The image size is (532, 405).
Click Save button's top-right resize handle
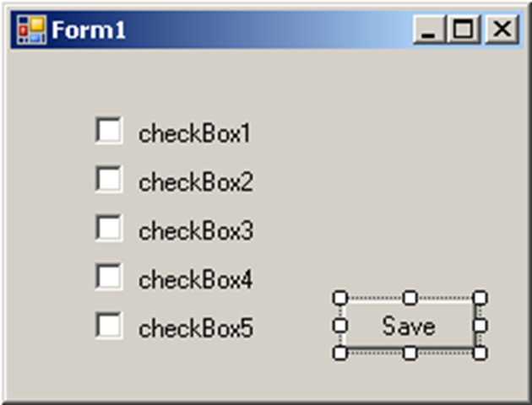[x=479, y=297]
